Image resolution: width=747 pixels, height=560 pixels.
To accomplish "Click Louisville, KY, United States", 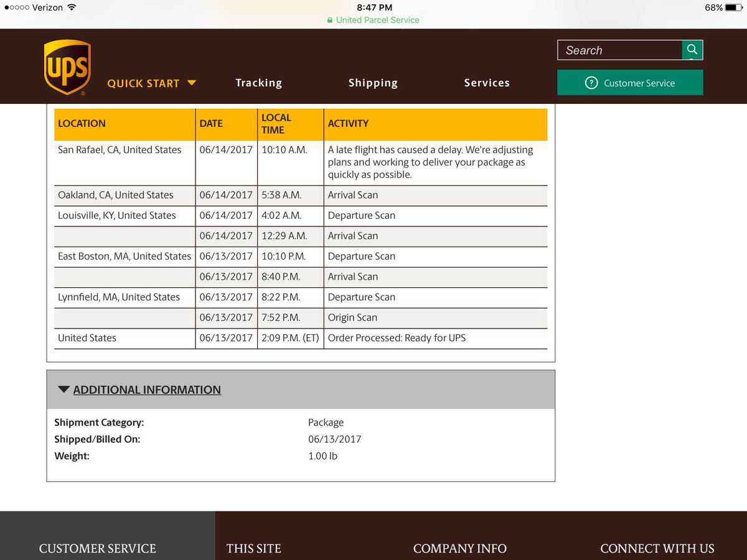I will (x=117, y=215).
